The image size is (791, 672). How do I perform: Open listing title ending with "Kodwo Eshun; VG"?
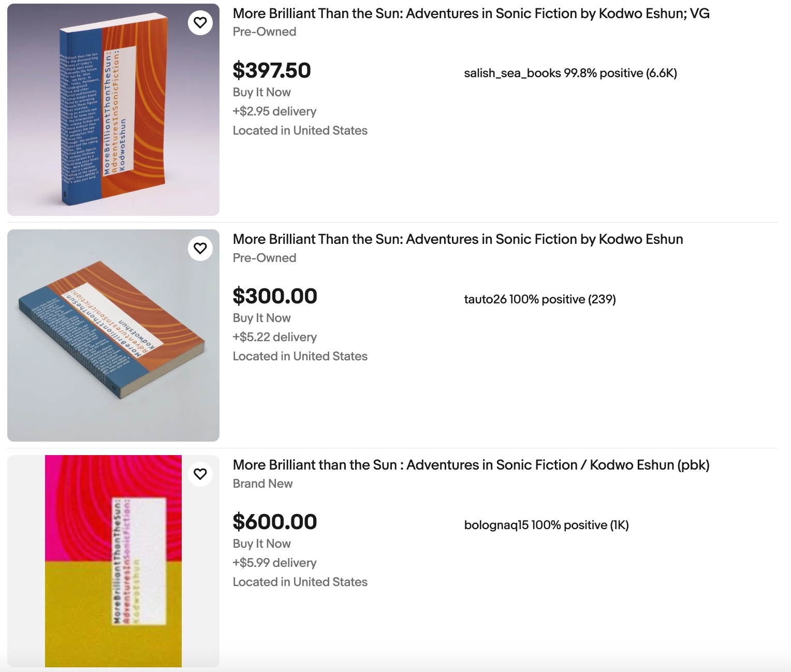471,13
